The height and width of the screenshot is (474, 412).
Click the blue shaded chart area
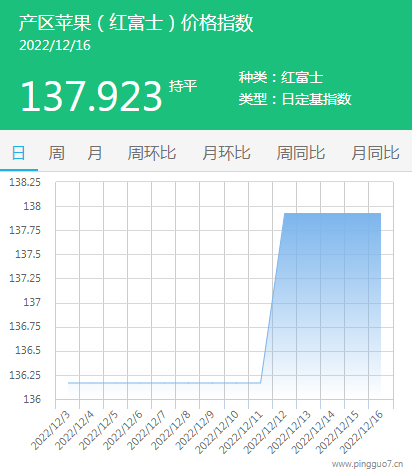pos(330,300)
